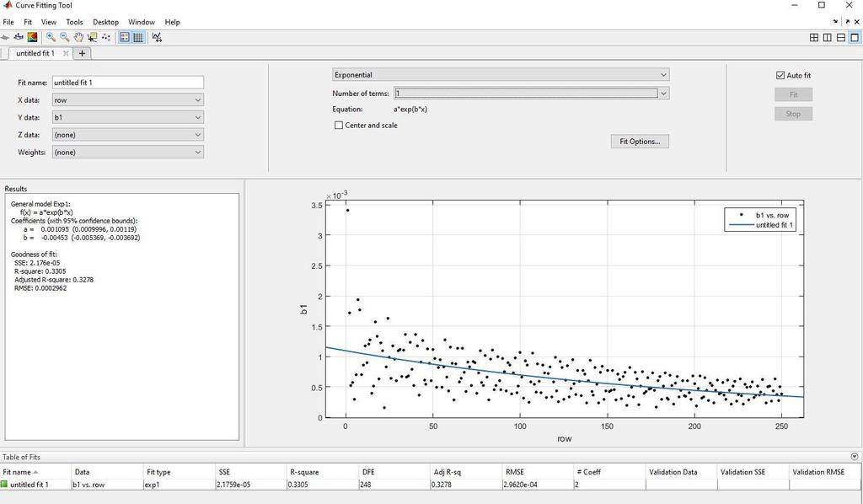Viewport: 863px width, 504px height.
Task: Toggle the Auto fit checkbox
Action: tap(780, 75)
